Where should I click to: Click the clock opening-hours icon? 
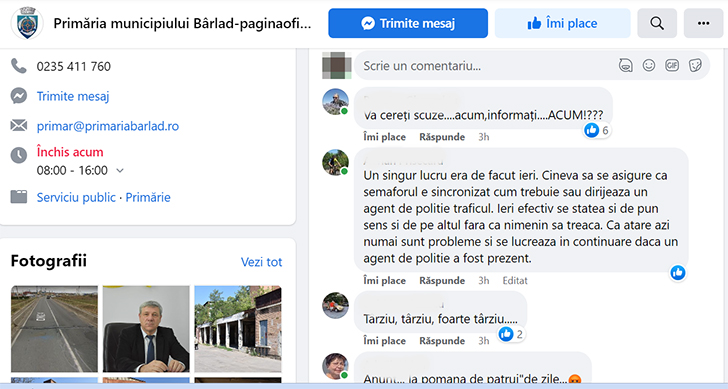coord(19,155)
